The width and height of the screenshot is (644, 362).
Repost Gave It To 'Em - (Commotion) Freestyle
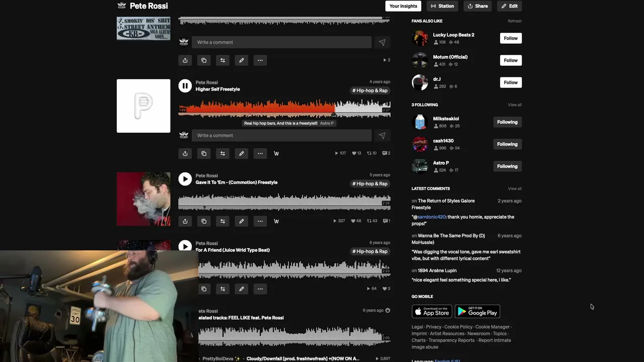(x=222, y=221)
